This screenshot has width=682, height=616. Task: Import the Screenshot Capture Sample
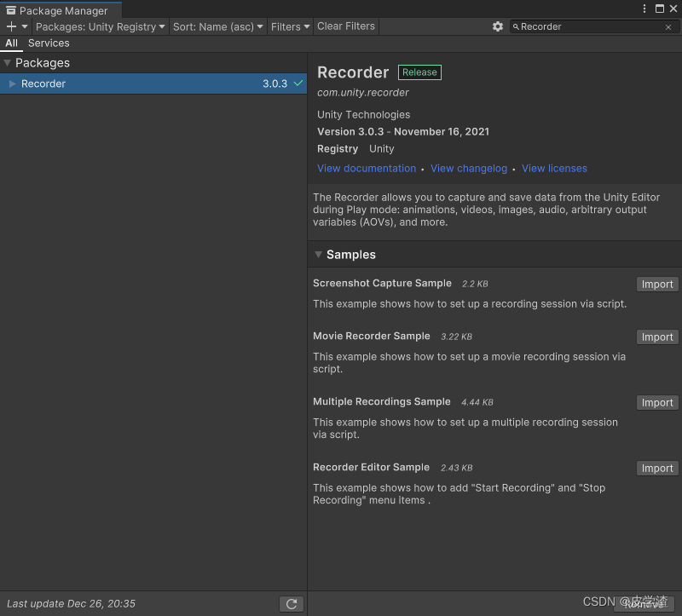pos(656,284)
